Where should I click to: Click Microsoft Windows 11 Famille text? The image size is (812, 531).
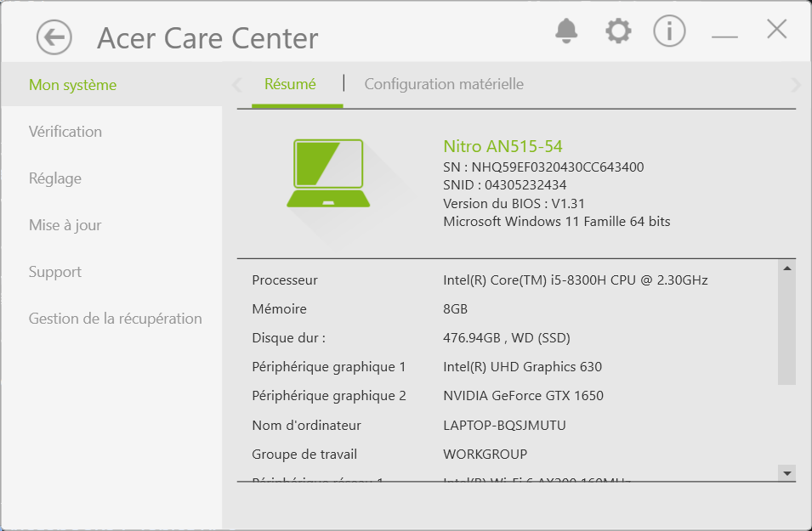[557, 222]
